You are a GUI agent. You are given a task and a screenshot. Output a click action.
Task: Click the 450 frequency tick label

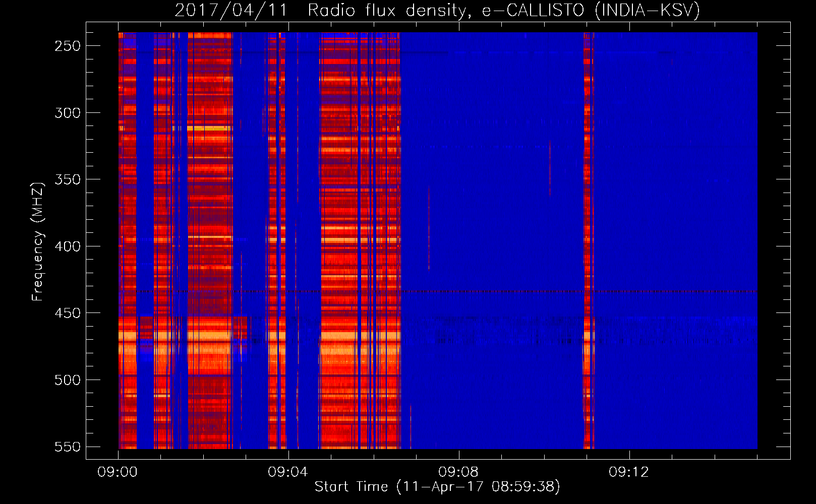[68, 313]
